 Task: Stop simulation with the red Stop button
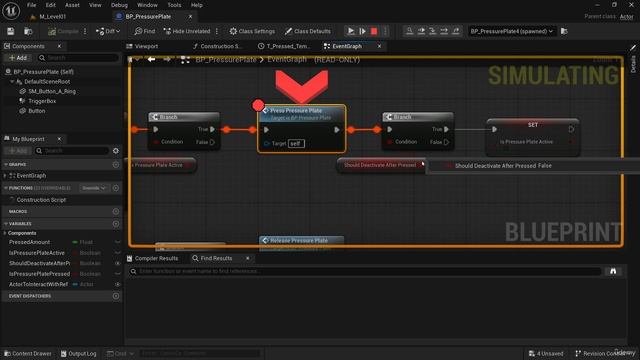pos(374,31)
